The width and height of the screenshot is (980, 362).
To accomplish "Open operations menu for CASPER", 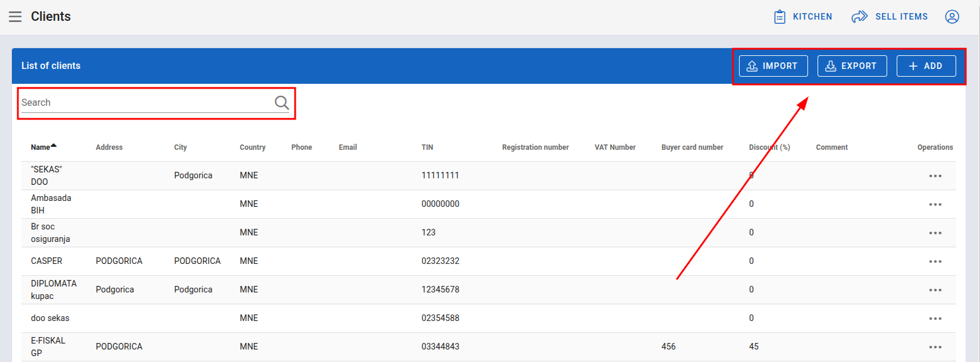I will click(x=935, y=262).
